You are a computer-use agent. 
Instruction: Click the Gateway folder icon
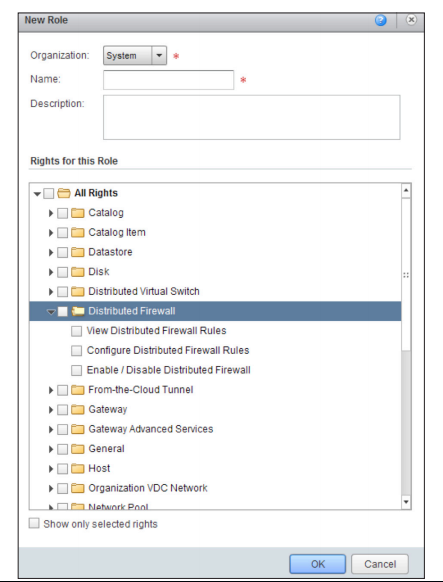click(x=78, y=410)
